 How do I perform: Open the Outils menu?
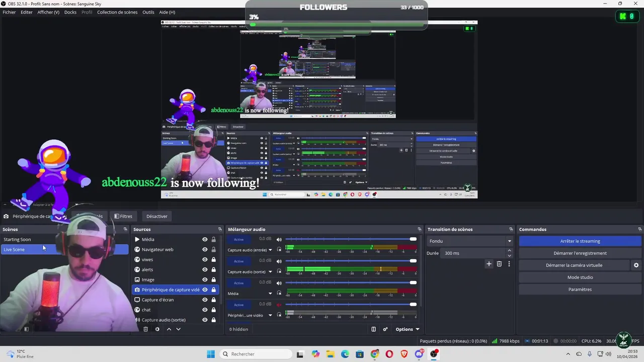148,12
